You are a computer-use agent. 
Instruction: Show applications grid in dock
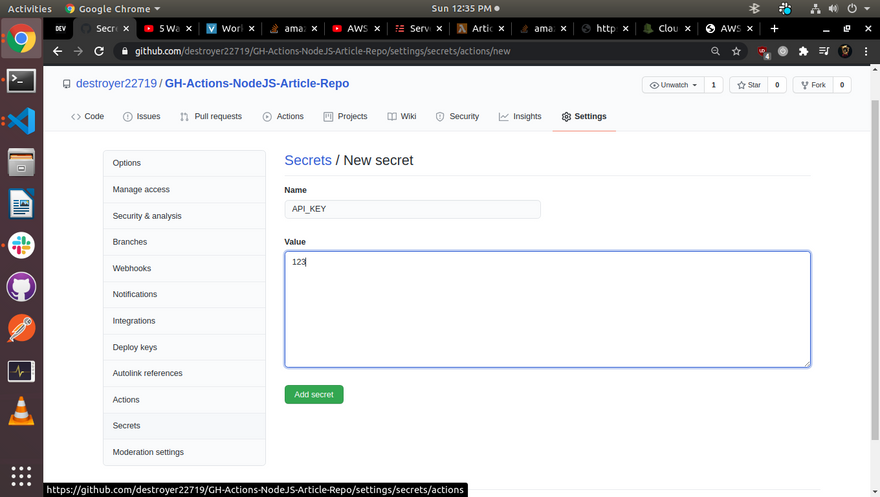pyautogui.click(x=21, y=475)
